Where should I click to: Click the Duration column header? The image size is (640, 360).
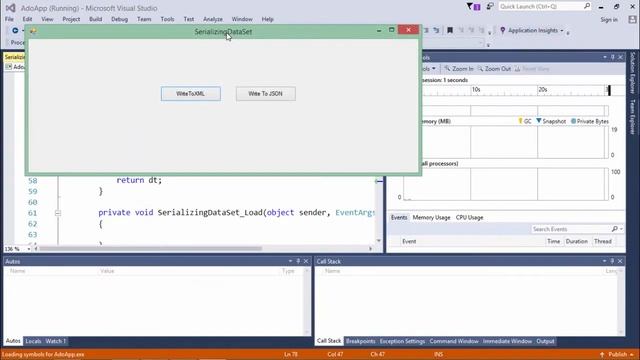pos(576,242)
